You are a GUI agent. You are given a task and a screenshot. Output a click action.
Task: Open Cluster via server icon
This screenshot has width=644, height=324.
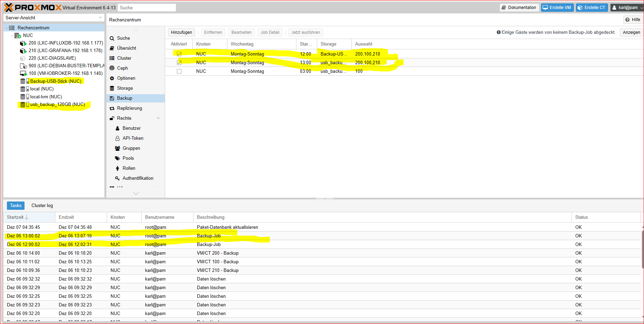point(112,58)
